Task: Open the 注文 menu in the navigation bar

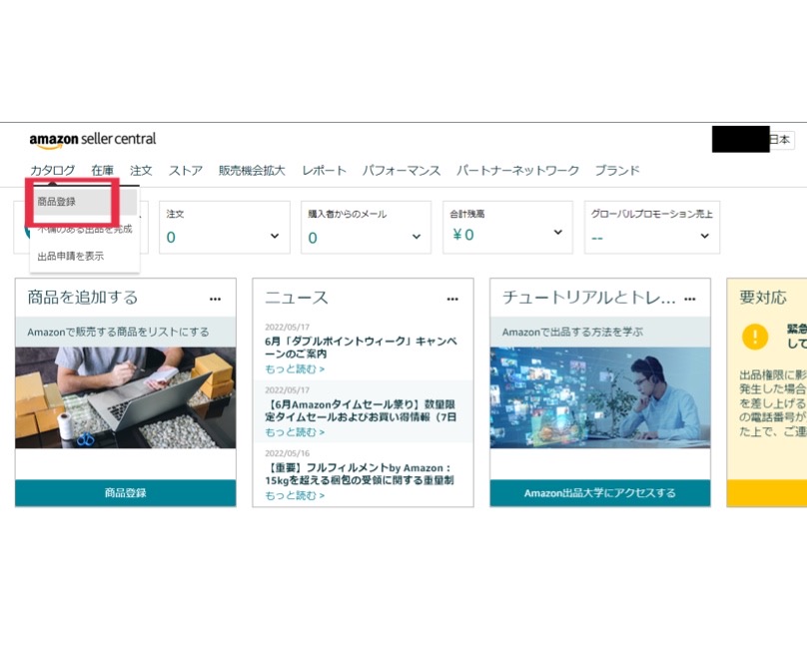Action: (x=141, y=171)
